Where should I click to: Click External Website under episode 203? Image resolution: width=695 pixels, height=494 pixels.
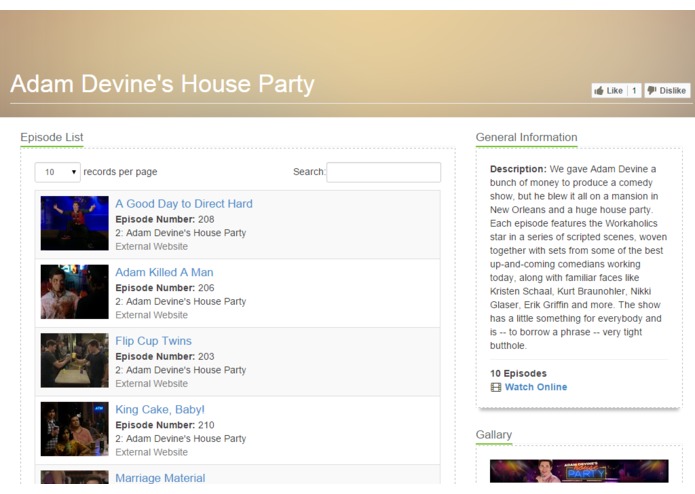pos(152,384)
